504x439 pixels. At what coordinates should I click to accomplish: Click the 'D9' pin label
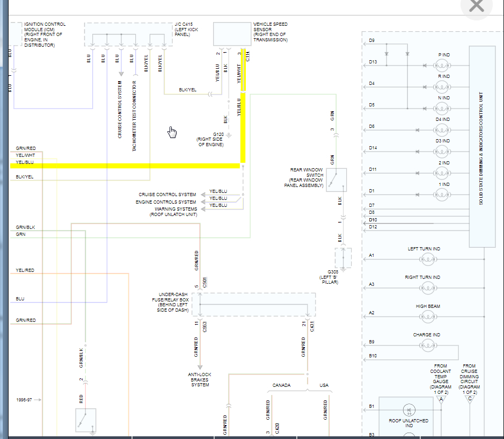(371, 40)
